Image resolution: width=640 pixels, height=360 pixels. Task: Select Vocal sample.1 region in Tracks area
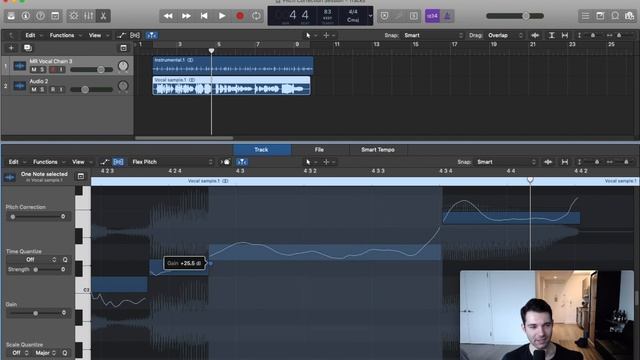coord(231,86)
